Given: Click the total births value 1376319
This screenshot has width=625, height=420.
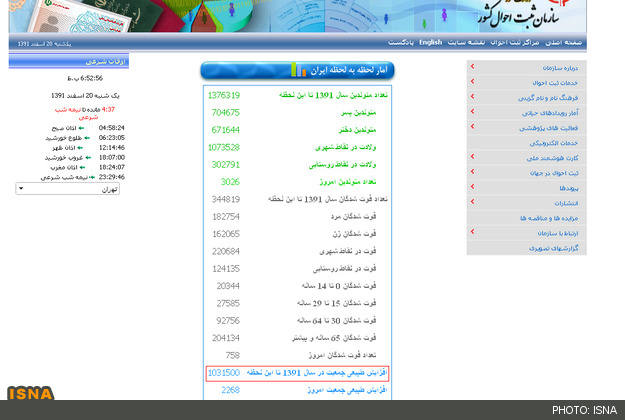Looking at the screenshot, I should click(x=224, y=95).
